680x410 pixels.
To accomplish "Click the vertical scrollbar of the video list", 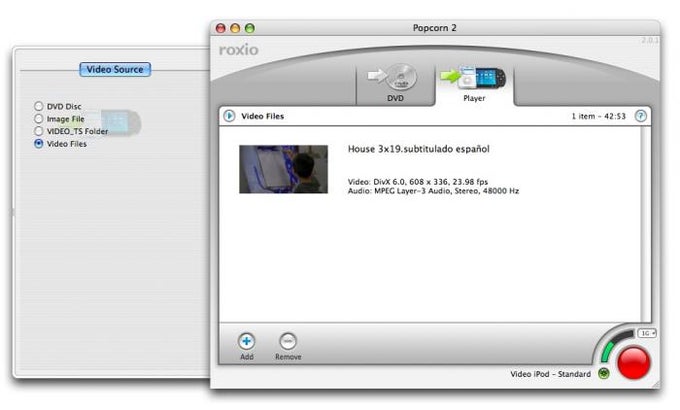I will [646, 224].
